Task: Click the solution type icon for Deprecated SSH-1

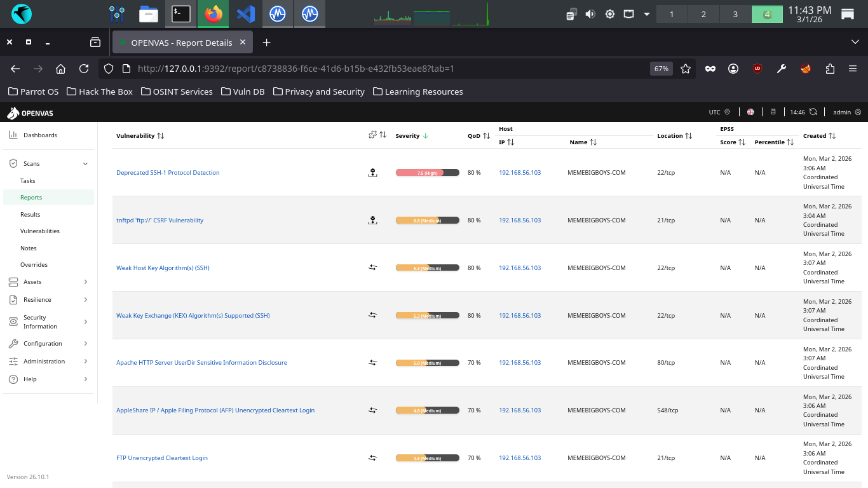Action: tap(373, 172)
